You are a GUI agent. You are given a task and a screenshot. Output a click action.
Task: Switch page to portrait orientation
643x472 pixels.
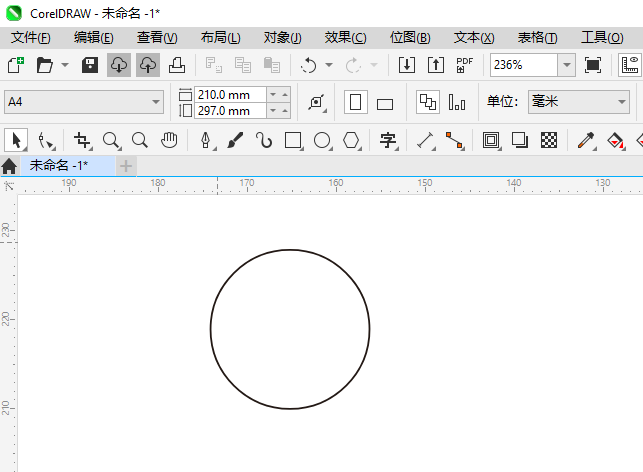(x=356, y=102)
